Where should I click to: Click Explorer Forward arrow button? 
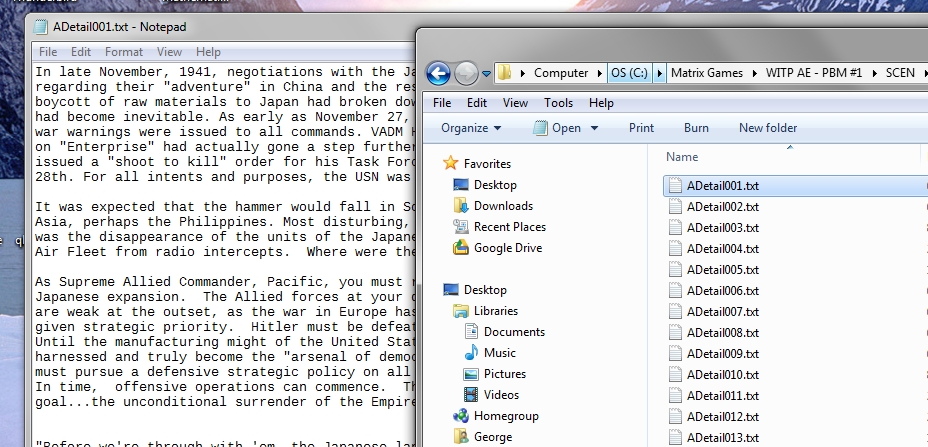(x=466, y=73)
